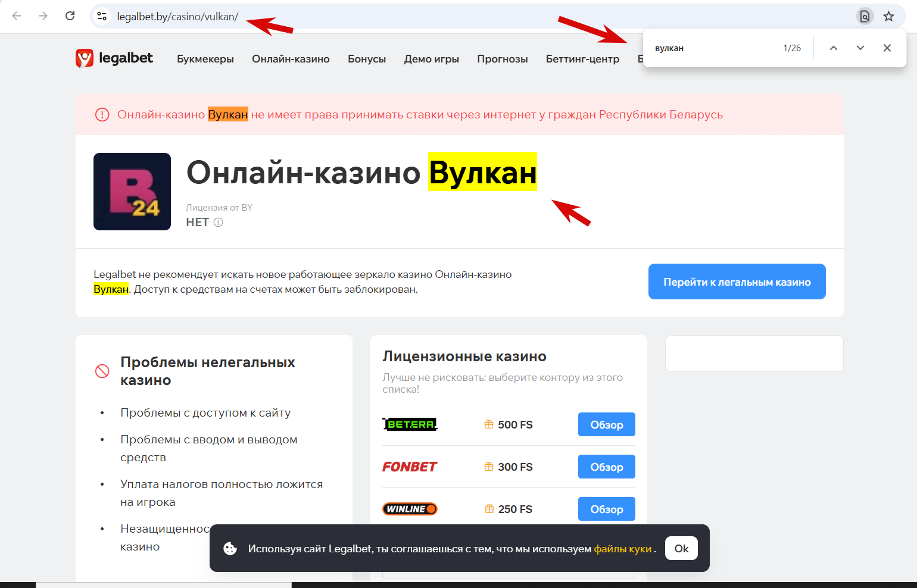
Task: Open the Обзор review for Fonbet
Action: pyautogui.click(x=607, y=467)
